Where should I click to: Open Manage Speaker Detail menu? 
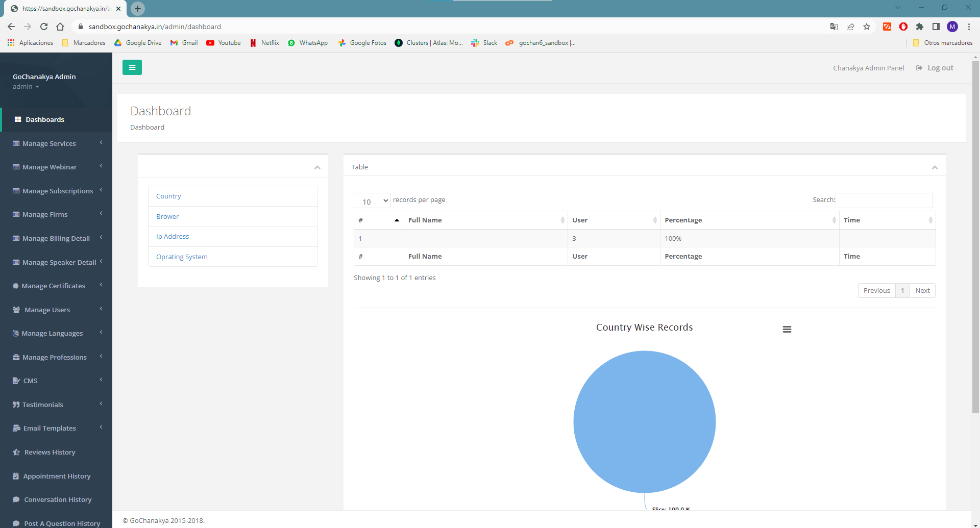(x=56, y=262)
